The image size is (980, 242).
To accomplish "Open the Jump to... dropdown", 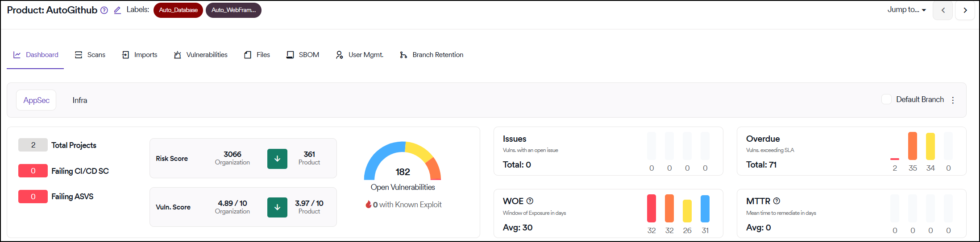I will 906,10.
